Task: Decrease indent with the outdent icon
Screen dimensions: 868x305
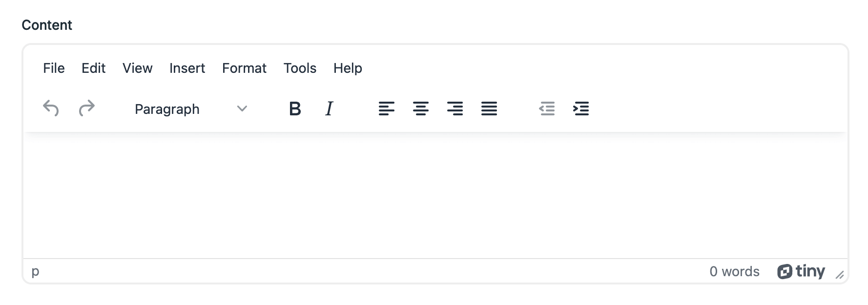Action: [547, 109]
